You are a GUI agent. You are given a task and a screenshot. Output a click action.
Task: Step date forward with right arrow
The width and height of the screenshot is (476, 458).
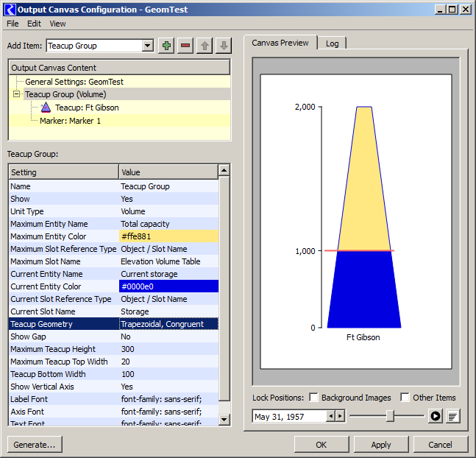[x=340, y=416]
